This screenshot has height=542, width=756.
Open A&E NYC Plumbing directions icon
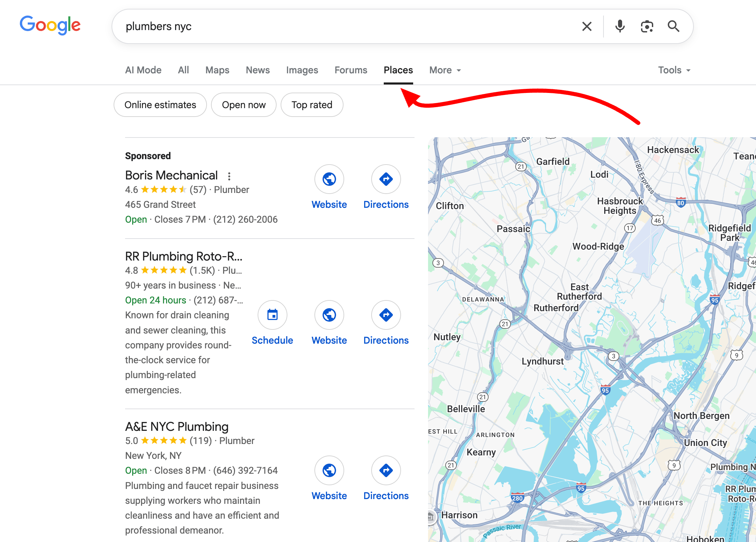pyautogui.click(x=386, y=470)
